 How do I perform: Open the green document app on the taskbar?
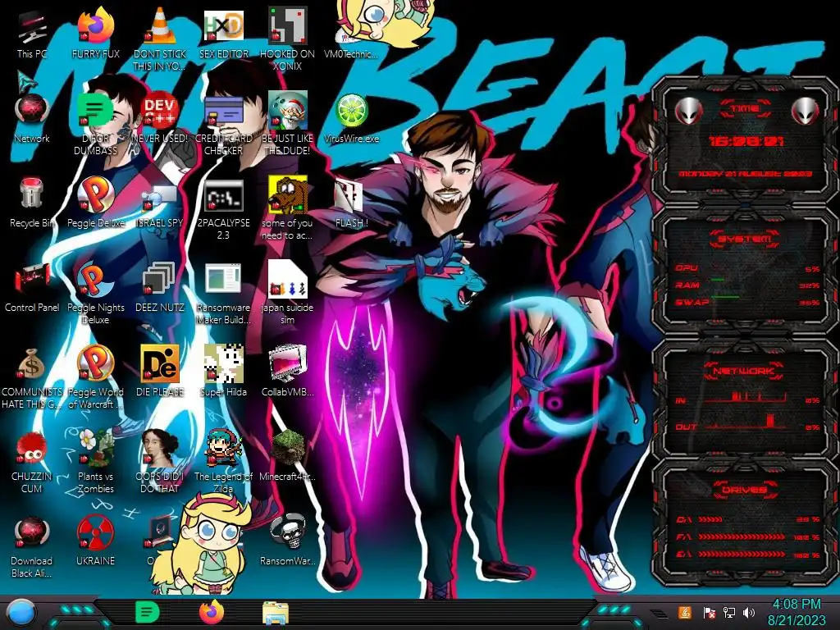point(147,612)
